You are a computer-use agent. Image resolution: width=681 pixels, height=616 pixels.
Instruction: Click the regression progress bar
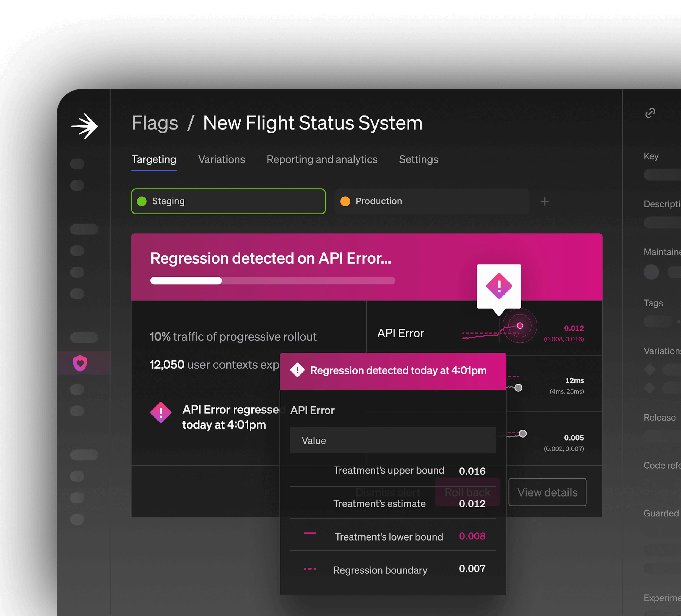(x=273, y=281)
